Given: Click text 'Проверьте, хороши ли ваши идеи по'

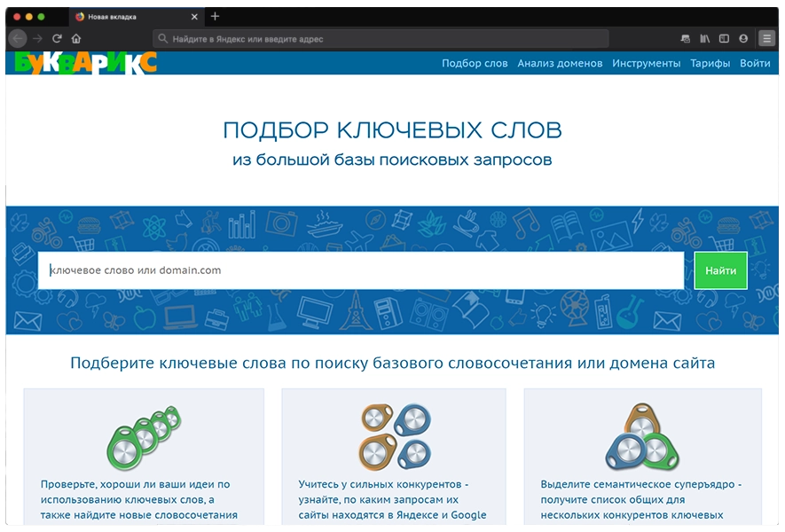Looking at the screenshot, I should tap(135, 484).
